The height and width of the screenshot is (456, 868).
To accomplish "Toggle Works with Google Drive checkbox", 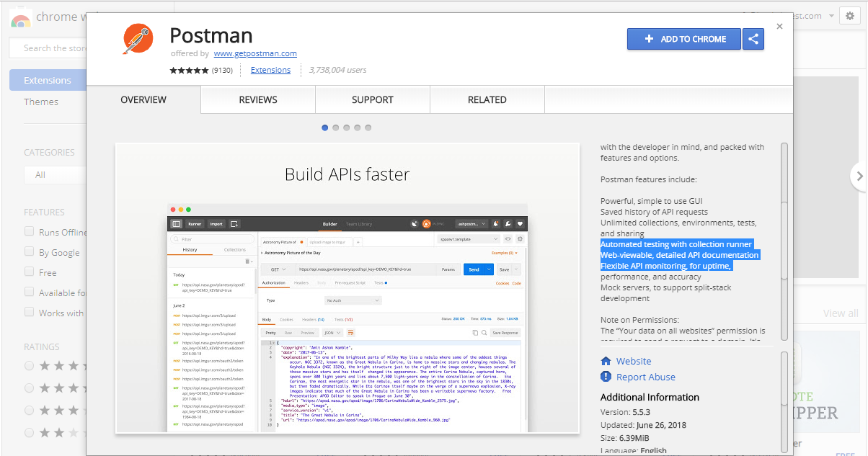I will coord(30,313).
